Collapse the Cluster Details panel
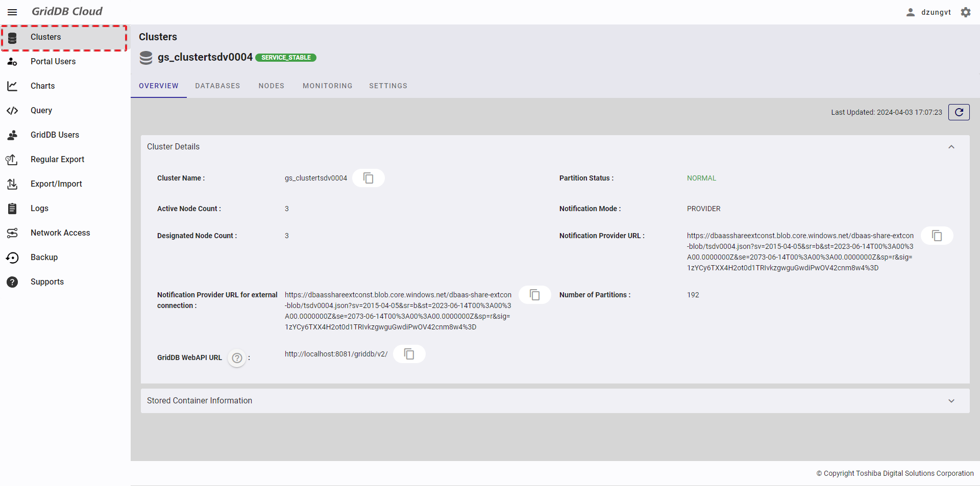The height and width of the screenshot is (486, 980). [951, 147]
